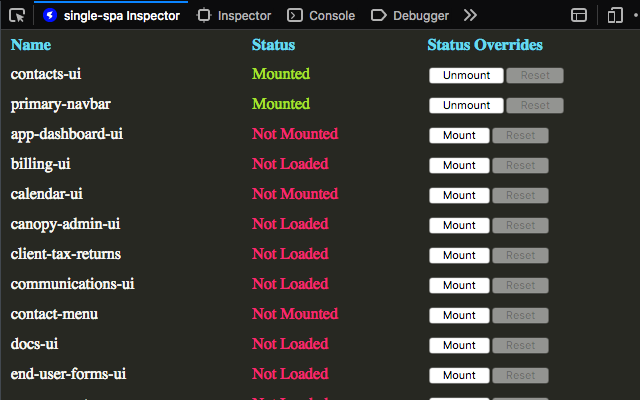
Task: Open the Debugger tab
Action: (410, 16)
